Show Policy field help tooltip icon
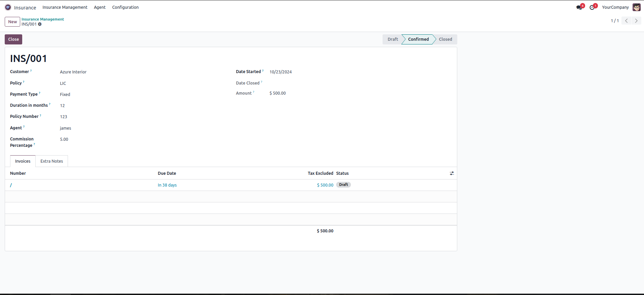The width and height of the screenshot is (644, 295). click(24, 82)
